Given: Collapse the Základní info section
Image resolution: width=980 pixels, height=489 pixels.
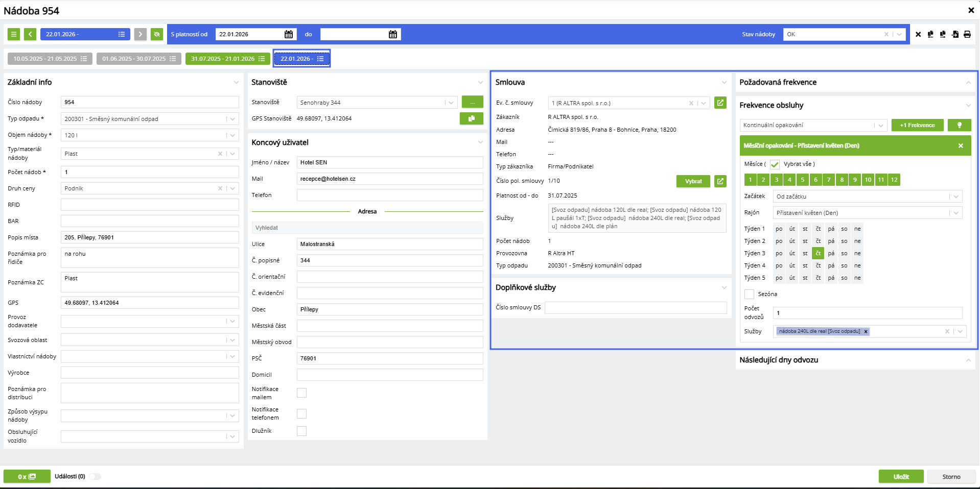Looking at the screenshot, I should click(x=236, y=82).
